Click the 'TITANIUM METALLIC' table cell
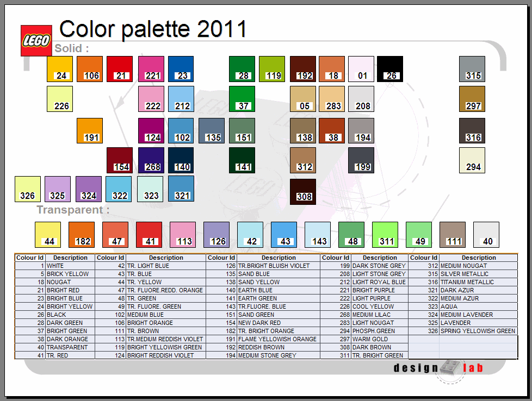 [478, 282]
